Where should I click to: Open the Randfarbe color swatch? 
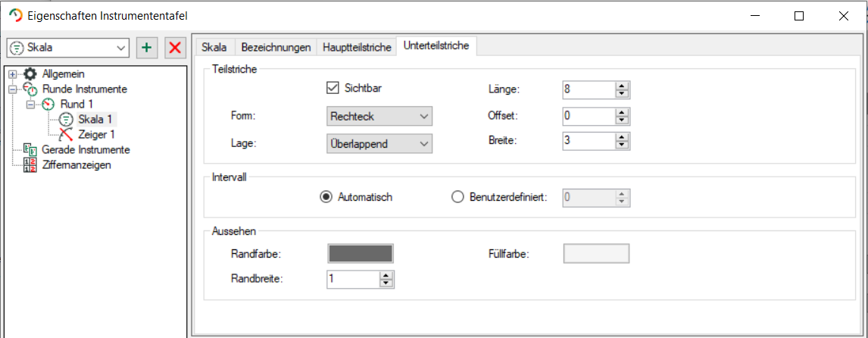[x=360, y=253]
